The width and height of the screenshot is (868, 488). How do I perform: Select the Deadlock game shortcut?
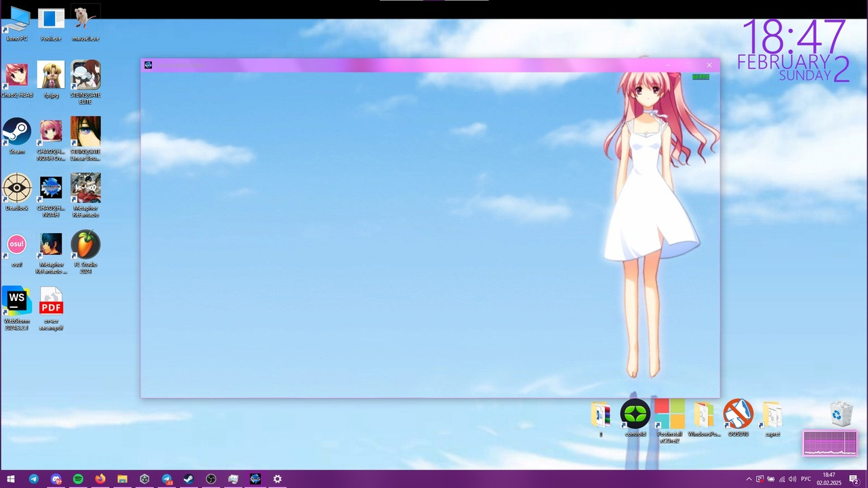point(17,188)
